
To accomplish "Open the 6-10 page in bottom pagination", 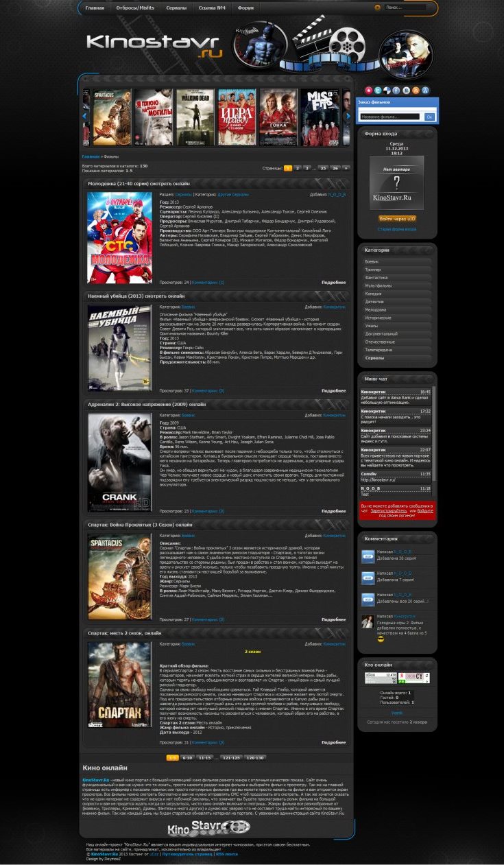I will (188, 758).
